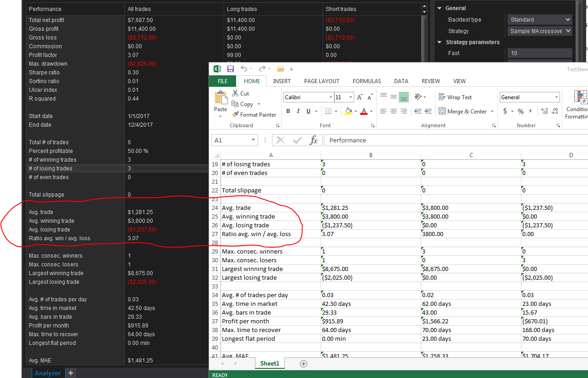
Task: Click the Format Painter tool
Action: point(254,115)
